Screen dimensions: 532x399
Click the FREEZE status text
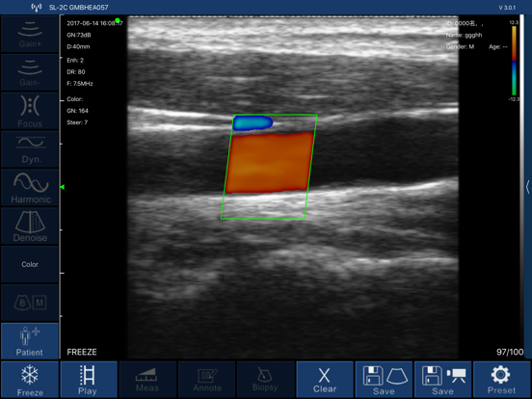82,352
